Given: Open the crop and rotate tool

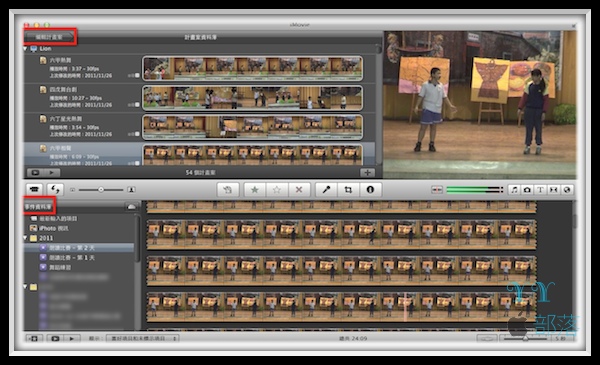Looking at the screenshot, I should (x=348, y=189).
